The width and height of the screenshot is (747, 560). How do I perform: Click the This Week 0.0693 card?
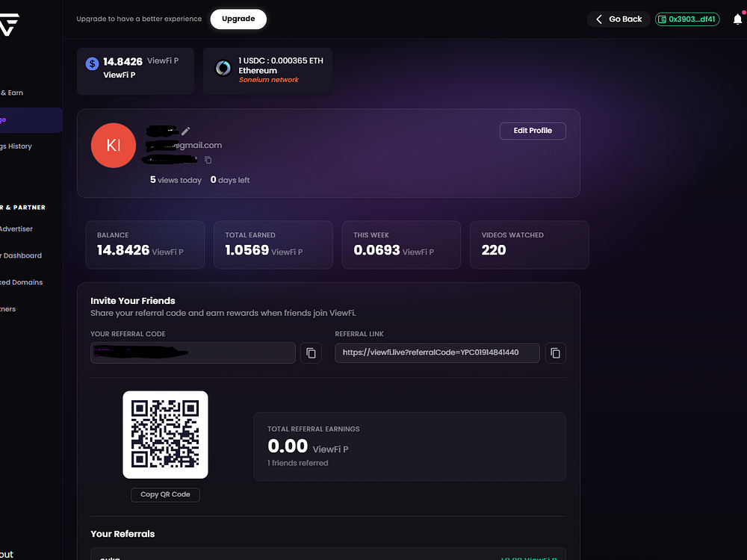(x=401, y=245)
